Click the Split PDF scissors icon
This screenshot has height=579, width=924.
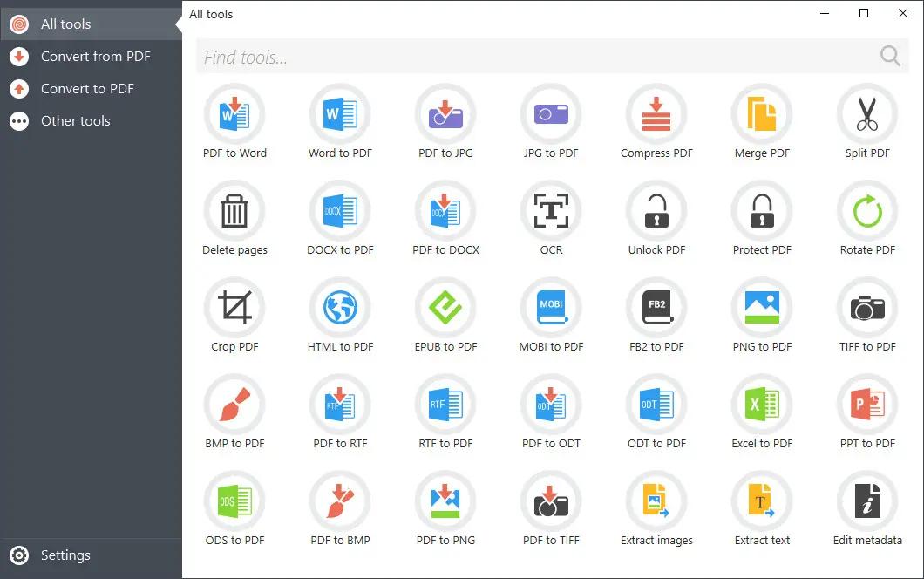point(867,115)
